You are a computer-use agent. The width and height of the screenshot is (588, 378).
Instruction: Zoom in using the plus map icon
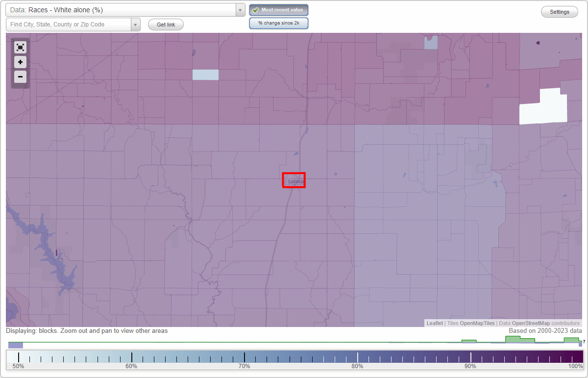click(20, 62)
